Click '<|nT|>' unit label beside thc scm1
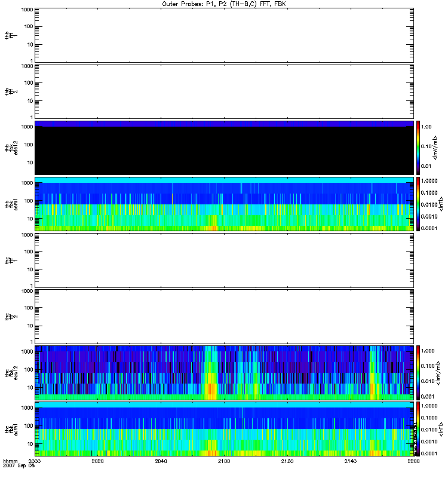This screenshot has width=448, height=478. [x=441, y=429]
